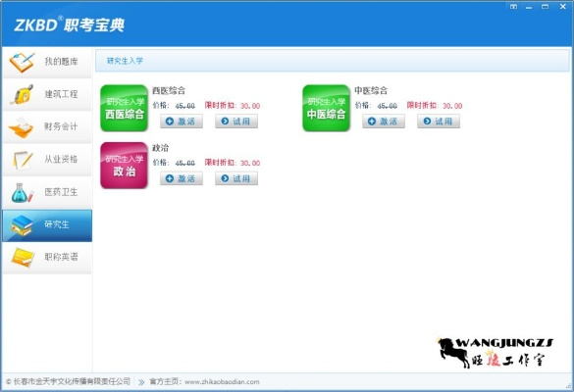Click the orange tray icon for 财务会计
The width and height of the screenshot is (574, 392).
pyautogui.click(x=22, y=127)
